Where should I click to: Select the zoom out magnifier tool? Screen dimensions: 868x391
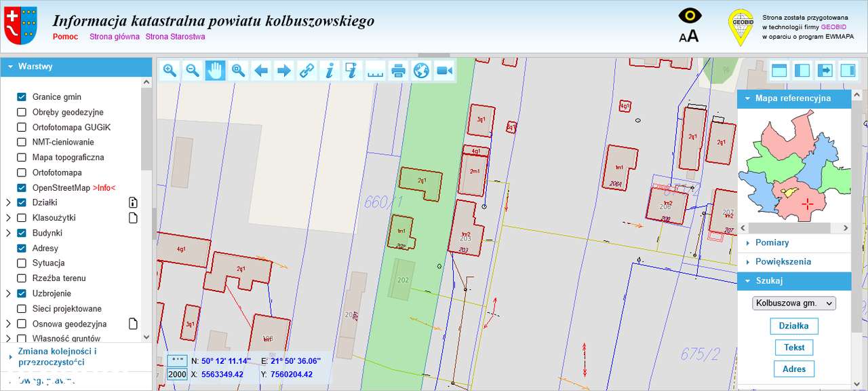tap(193, 70)
